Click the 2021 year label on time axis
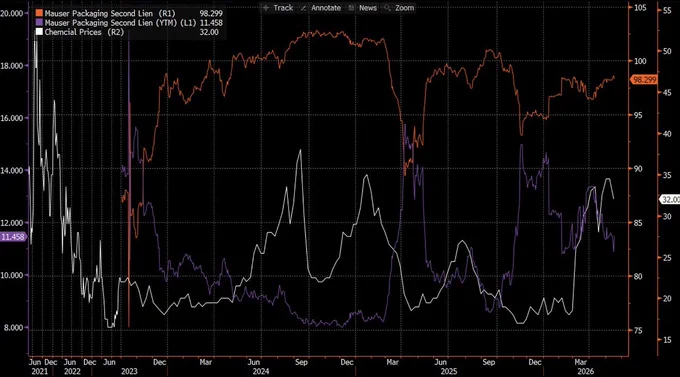680x377 pixels. tap(39, 371)
